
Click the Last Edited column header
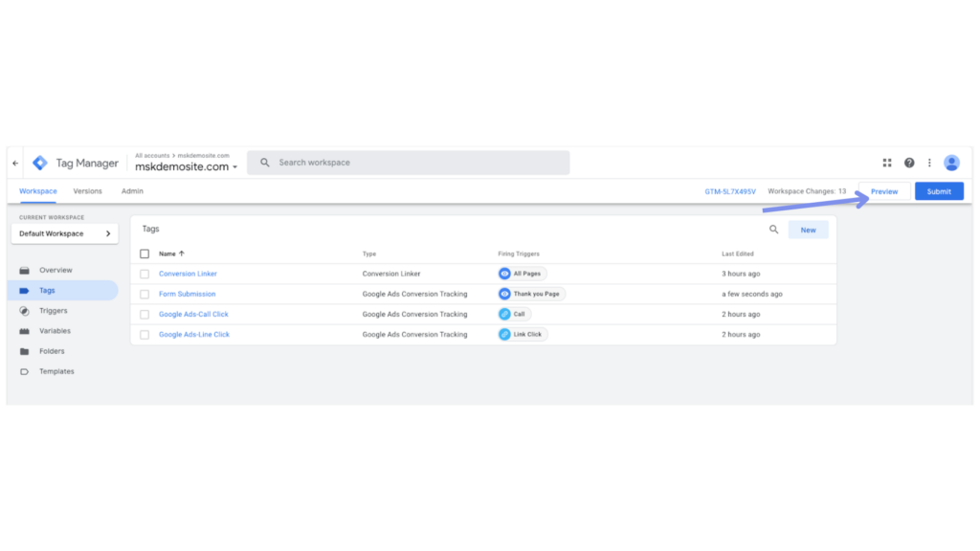[738, 253]
